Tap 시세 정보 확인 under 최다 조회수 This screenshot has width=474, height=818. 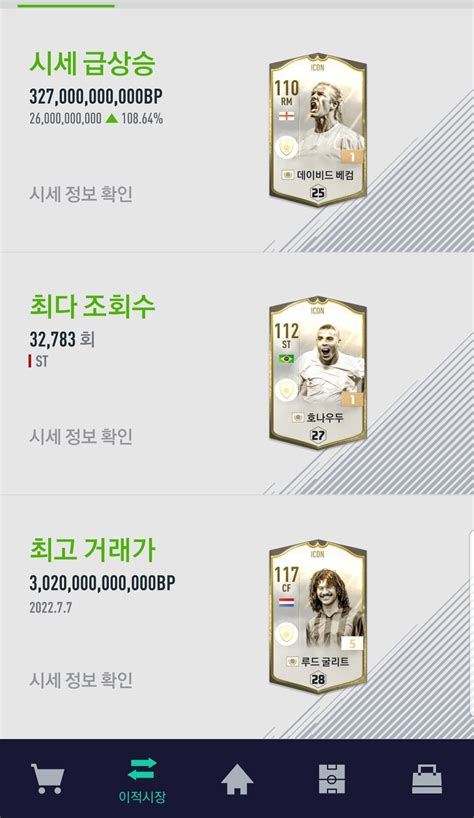click(81, 437)
